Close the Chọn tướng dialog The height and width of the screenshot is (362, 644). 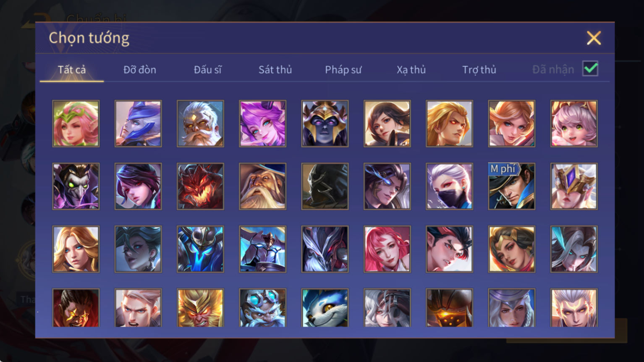click(x=594, y=38)
